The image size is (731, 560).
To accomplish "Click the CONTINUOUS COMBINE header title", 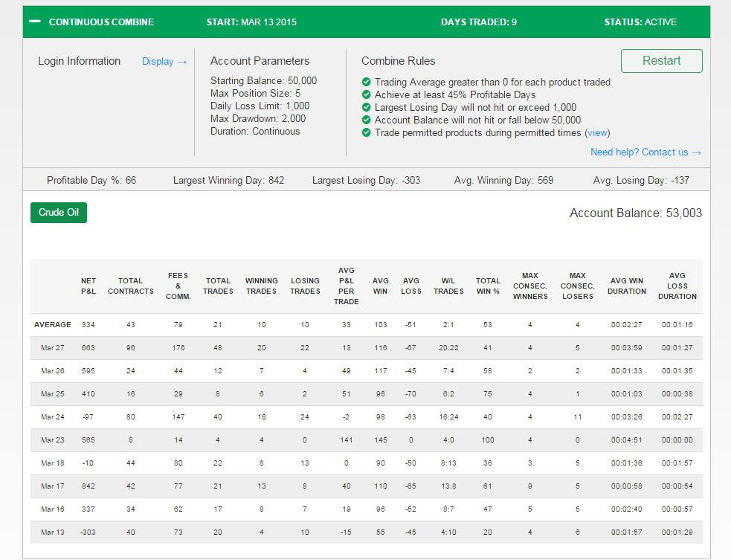I will click(101, 22).
